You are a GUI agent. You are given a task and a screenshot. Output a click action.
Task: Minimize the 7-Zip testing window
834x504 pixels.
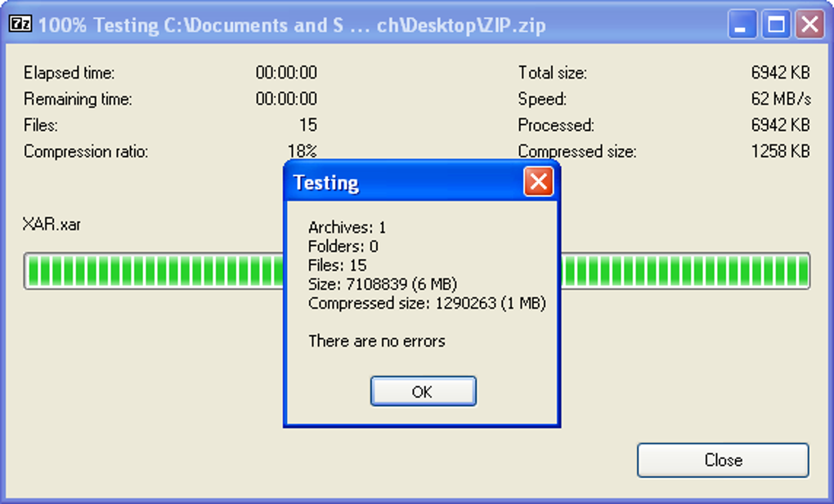[x=742, y=25]
